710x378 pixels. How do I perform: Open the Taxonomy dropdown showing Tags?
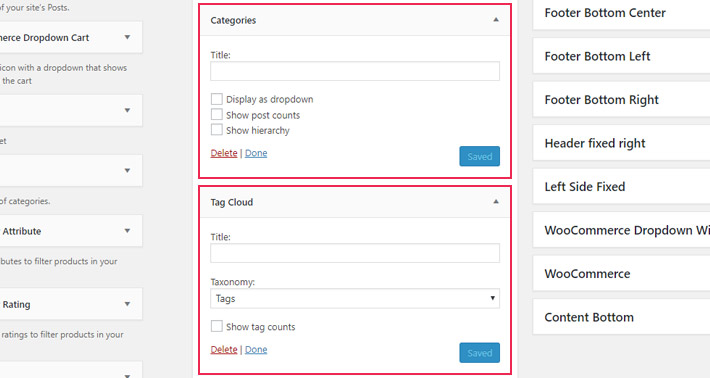pos(355,299)
